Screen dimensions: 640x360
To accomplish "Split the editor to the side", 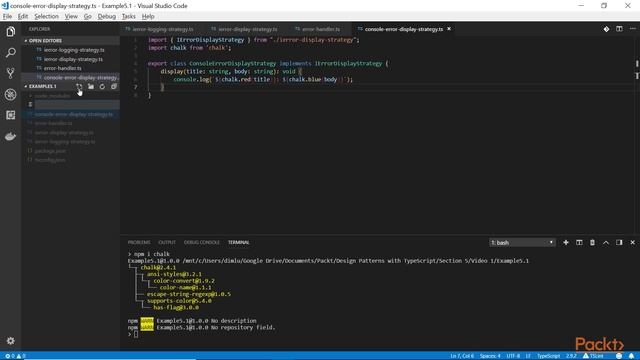I will [x=619, y=29].
